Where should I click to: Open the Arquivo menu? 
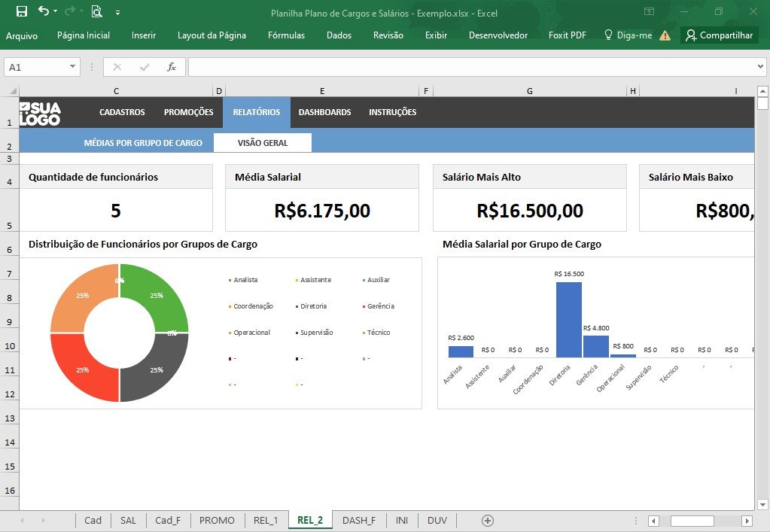click(x=22, y=35)
